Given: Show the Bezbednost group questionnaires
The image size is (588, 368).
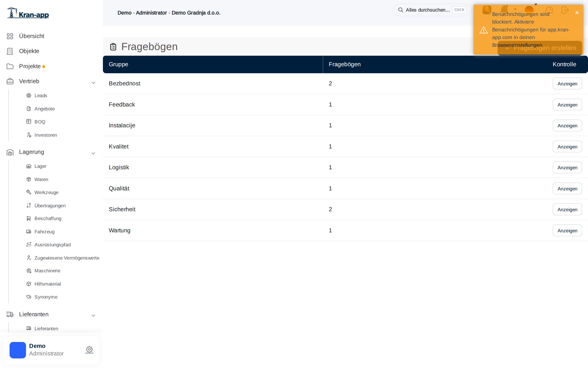Looking at the screenshot, I should 567,84.
